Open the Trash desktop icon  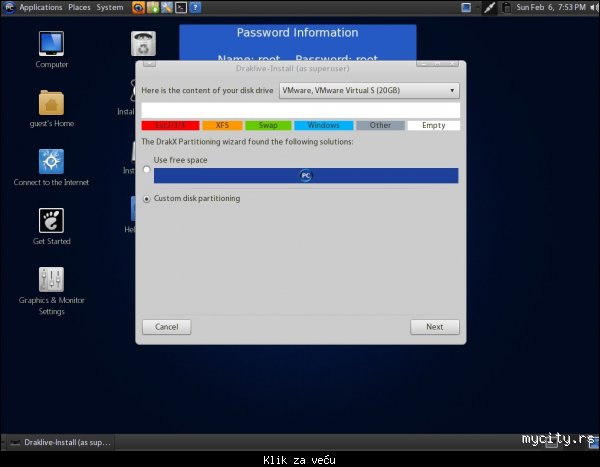143,43
